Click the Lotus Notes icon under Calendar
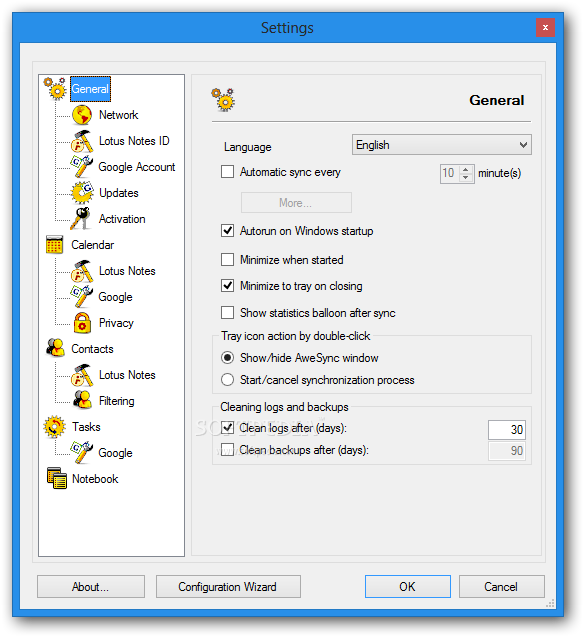 click(x=82, y=271)
